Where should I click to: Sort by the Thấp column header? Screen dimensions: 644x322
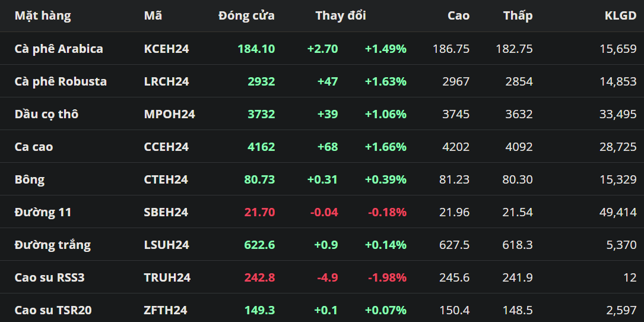[x=518, y=16]
